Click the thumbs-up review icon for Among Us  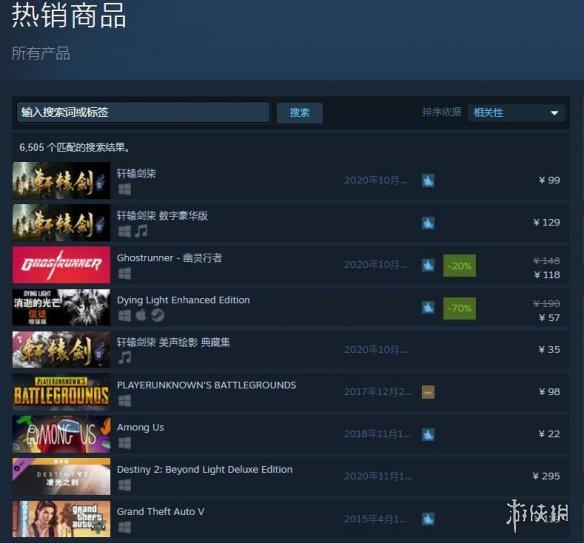point(428,434)
